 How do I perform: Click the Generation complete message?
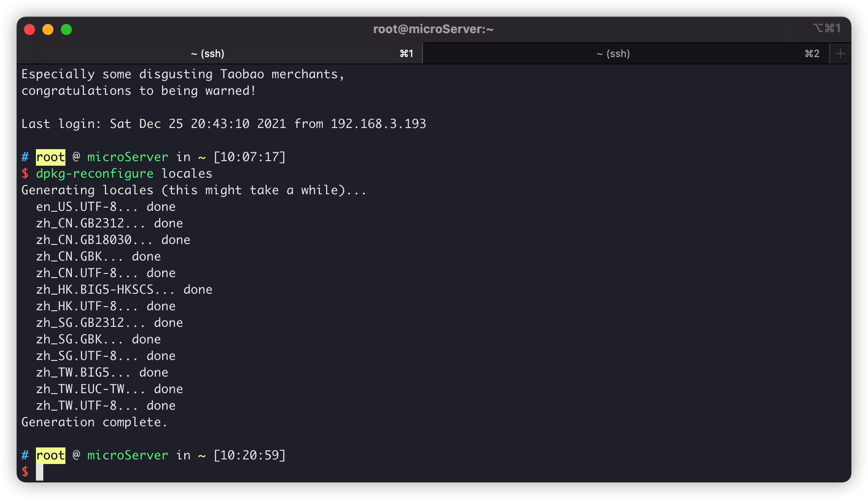click(x=94, y=422)
